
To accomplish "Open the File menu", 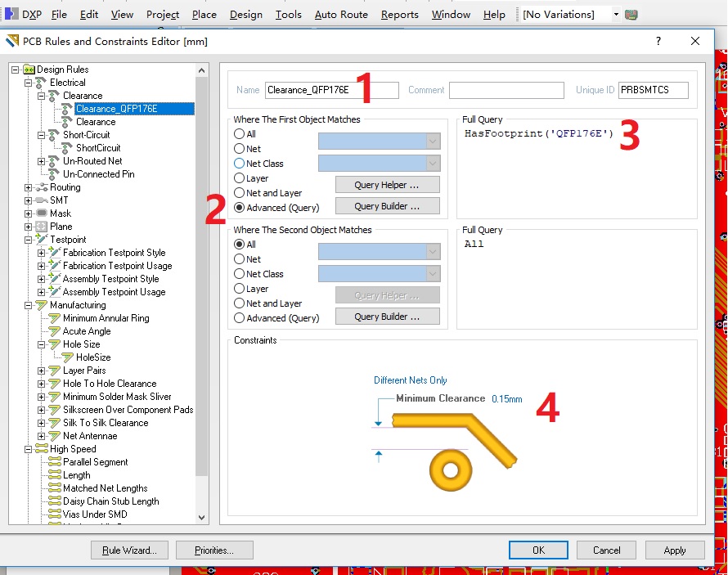I will (x=59, y=15).
